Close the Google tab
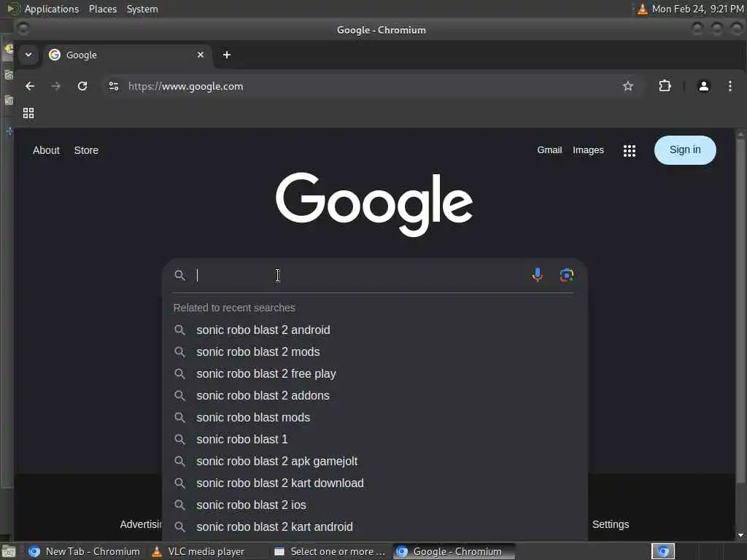This screenshot has width=747, height=560. pos(201,55)
